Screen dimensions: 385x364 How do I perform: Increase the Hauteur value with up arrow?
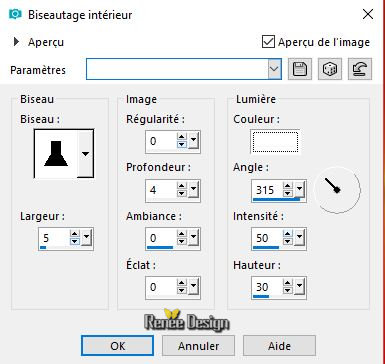pyautogui.click(x=287, y=283)
